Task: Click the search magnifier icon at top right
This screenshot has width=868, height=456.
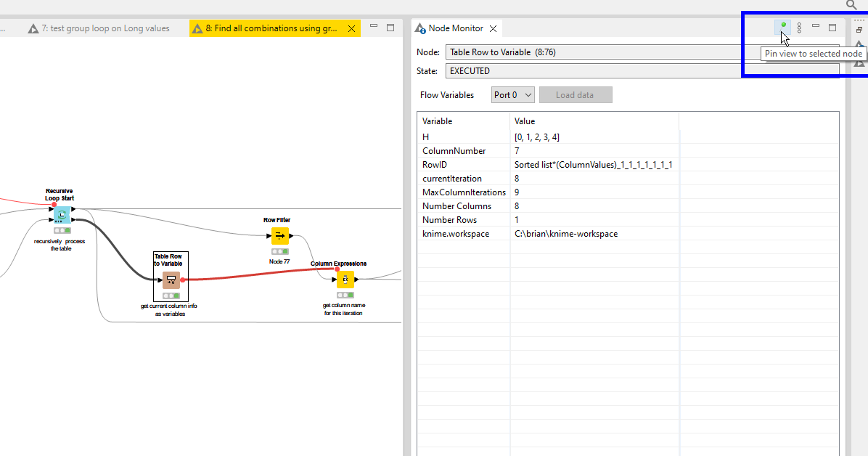Action: pyautogui.click(x=851, y=4)
